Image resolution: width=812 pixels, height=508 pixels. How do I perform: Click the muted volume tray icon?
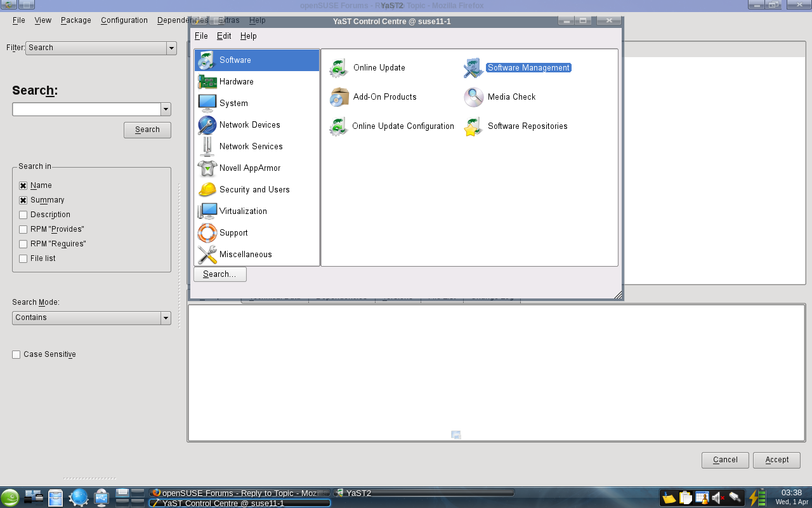coord(718,498)
